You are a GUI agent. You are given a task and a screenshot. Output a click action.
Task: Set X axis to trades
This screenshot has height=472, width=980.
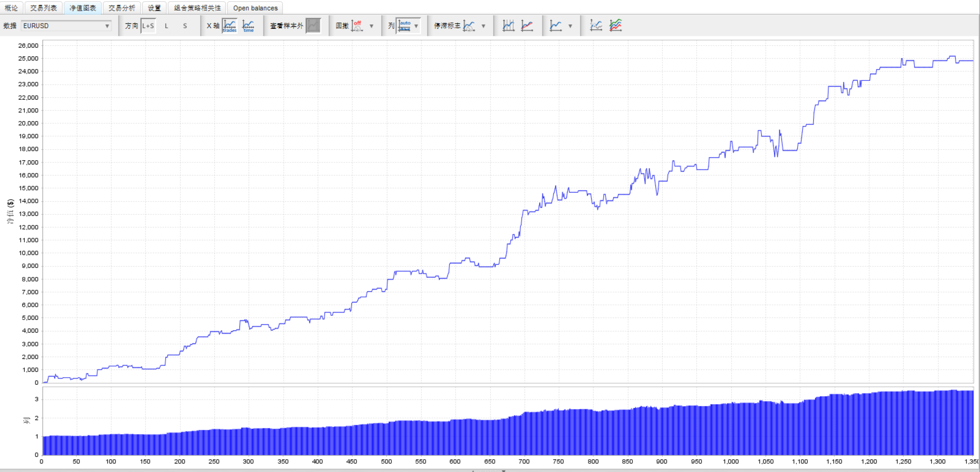pyautogui.click(x=230, y=26)
